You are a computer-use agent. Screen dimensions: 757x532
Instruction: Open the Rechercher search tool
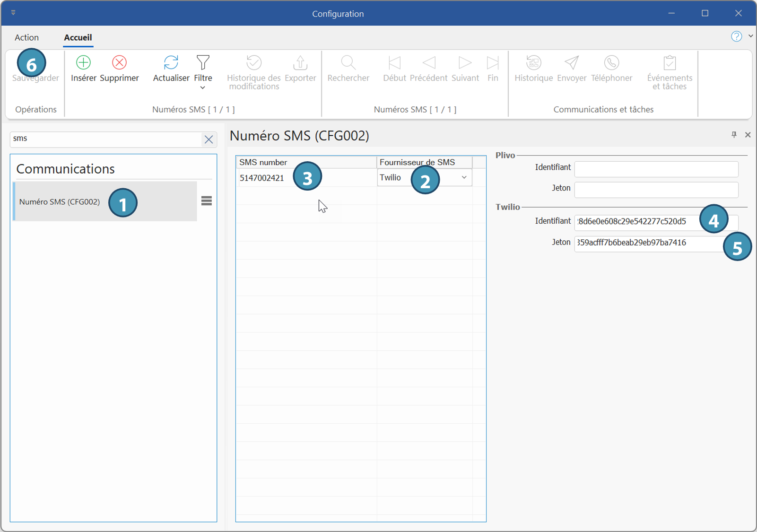click(x=348, y=63)
